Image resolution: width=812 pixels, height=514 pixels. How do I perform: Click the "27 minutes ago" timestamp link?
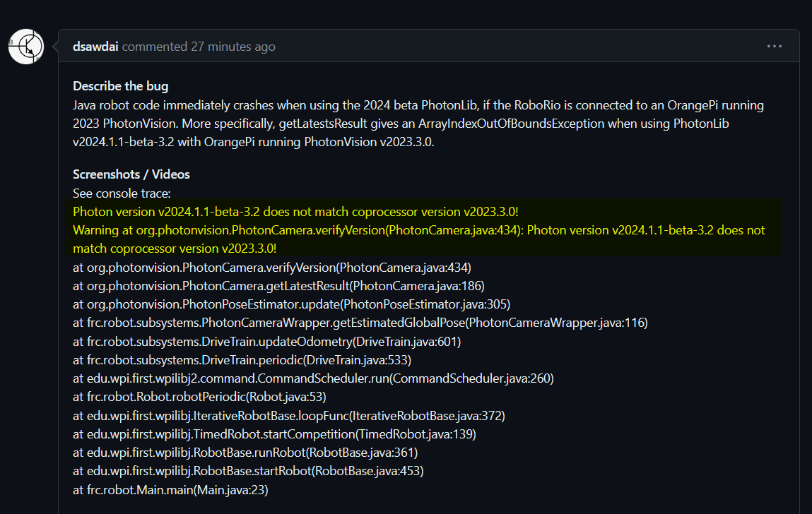click(233, 47)
